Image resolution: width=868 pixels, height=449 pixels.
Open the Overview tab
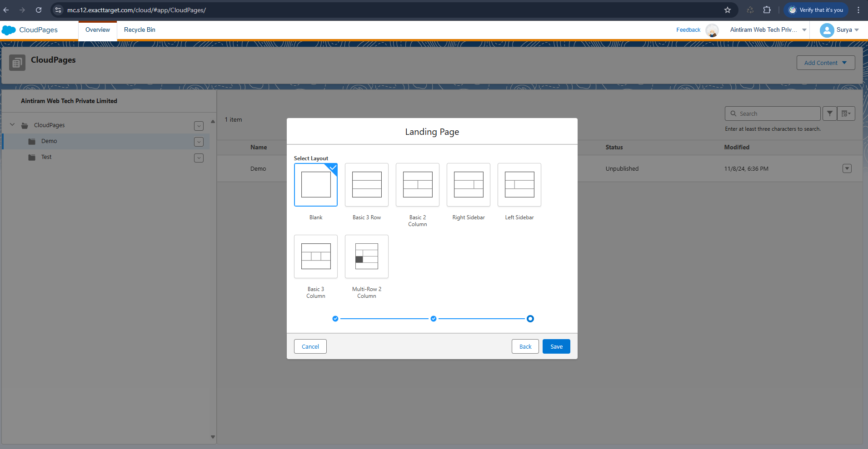point(98,30)
